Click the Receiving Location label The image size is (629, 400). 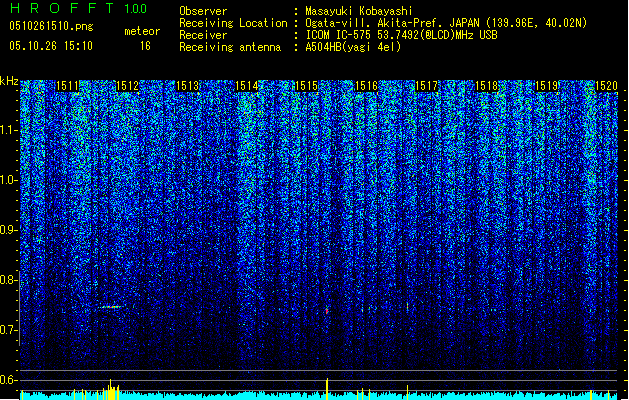tap(233, 23)
